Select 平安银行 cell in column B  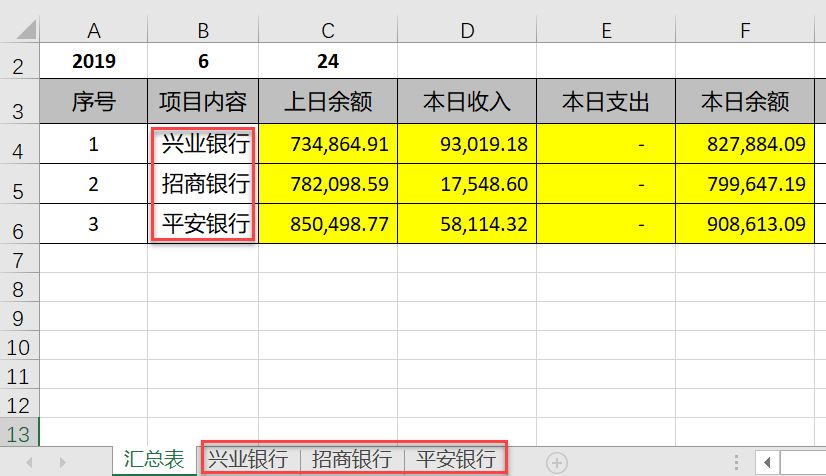[x=203, y=224]
